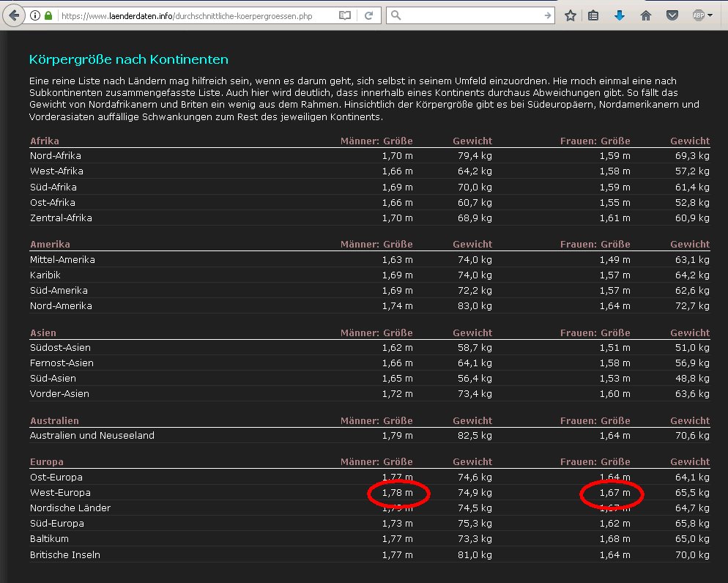Open search engine dropdown via magnifier icon
The width and height of the screenshot is (728, 583).
click(395, 15)
